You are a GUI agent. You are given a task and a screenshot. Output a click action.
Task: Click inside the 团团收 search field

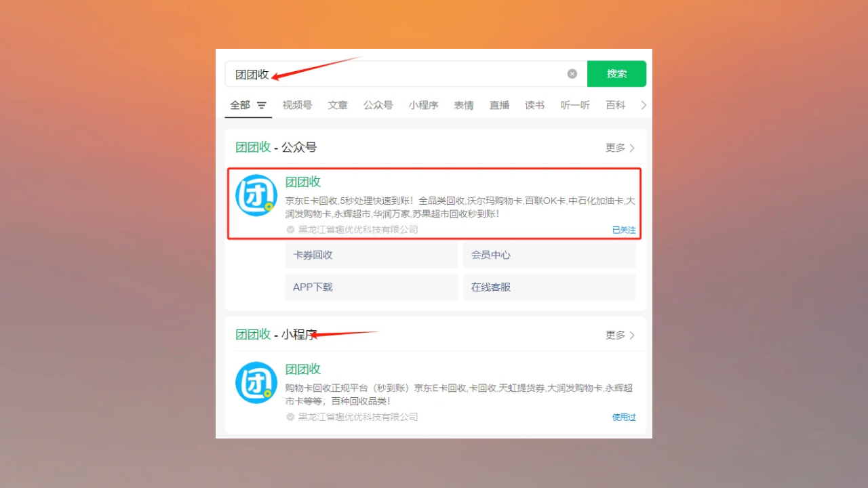[x=406, y=74]
